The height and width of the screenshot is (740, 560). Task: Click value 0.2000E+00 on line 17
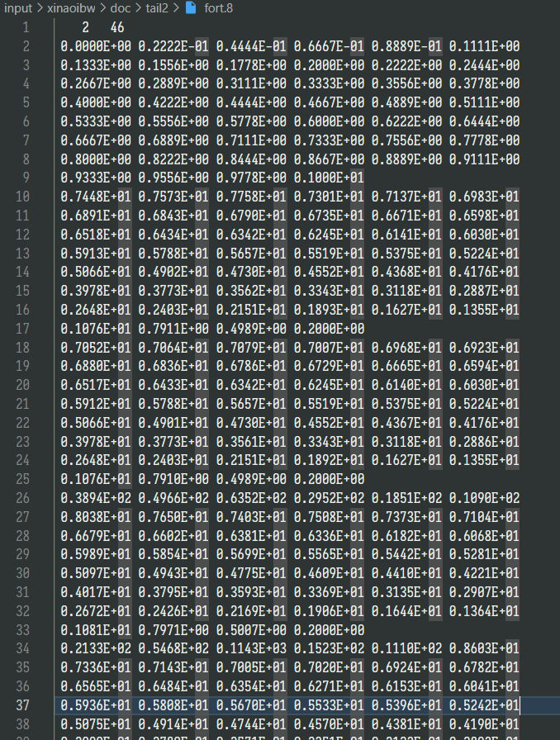pos(329,329)
